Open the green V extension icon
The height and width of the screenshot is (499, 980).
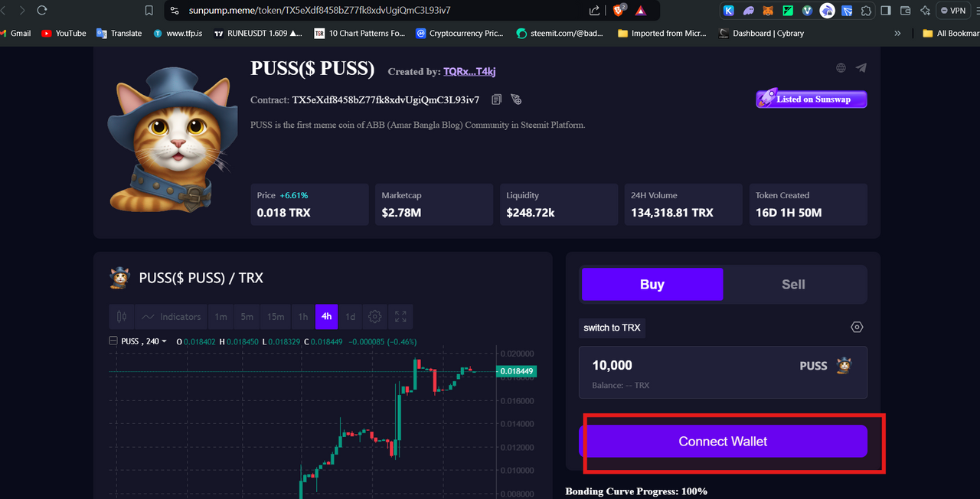coord(807,11)
